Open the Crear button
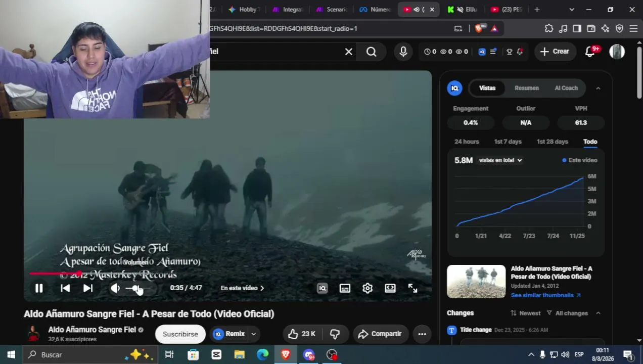This screenshot has height=364, width=643. coord(555,52)
